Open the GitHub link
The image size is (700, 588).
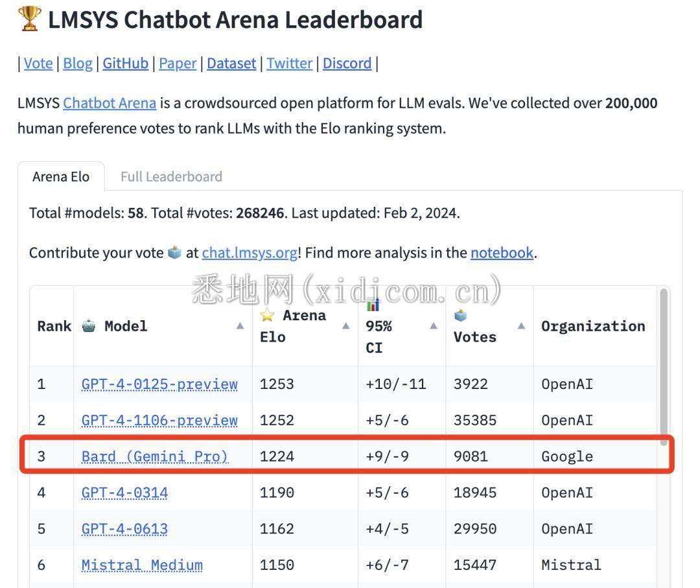[x=125, y=63]
